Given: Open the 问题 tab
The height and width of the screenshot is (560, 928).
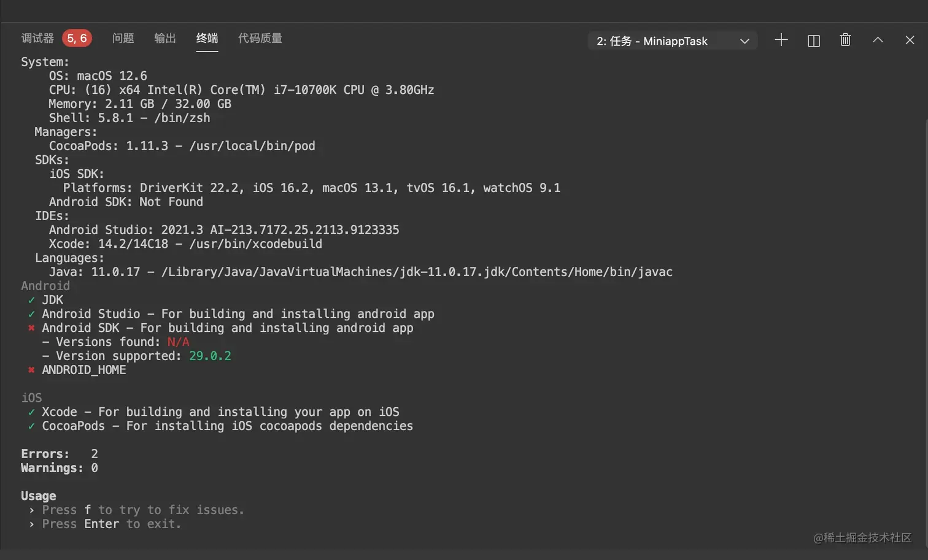Looking at the screenshot, I should [x=123, y=39].
